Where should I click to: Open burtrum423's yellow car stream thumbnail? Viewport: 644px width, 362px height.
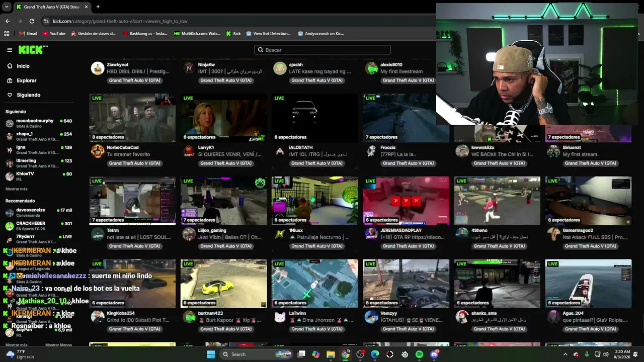click(224, 284)
